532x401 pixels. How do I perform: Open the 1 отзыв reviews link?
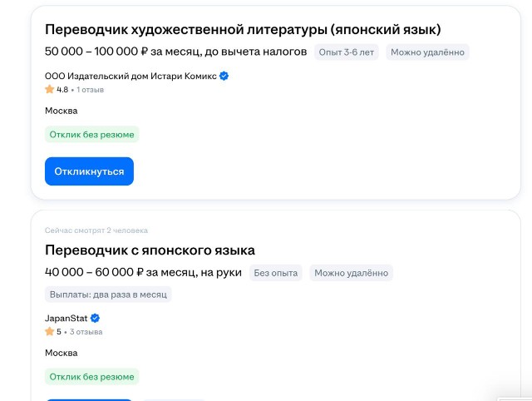(x=90, y=90)
